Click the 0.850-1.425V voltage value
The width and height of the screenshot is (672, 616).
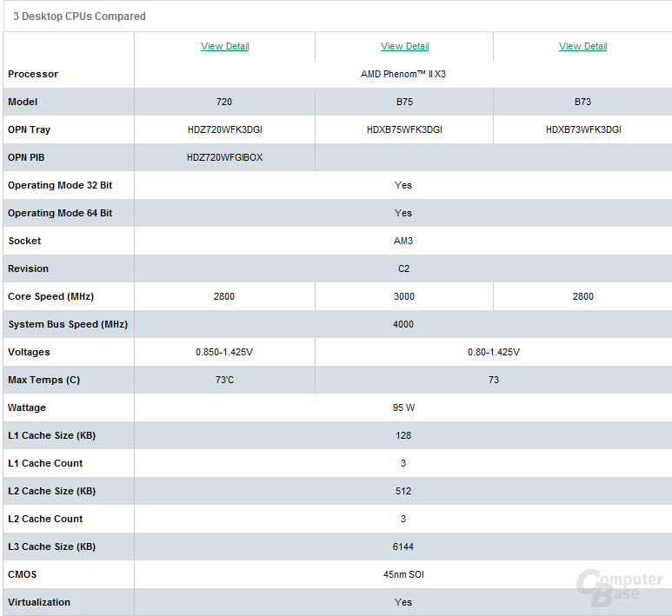[x=224, y=352]
